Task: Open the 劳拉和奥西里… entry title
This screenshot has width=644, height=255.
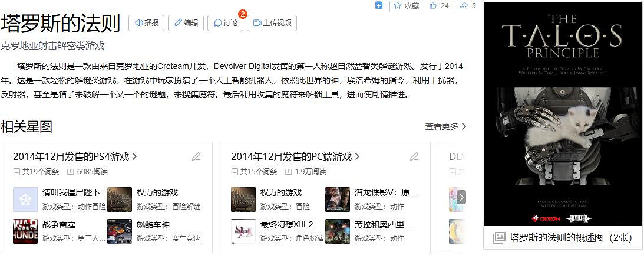Action: 383,224
